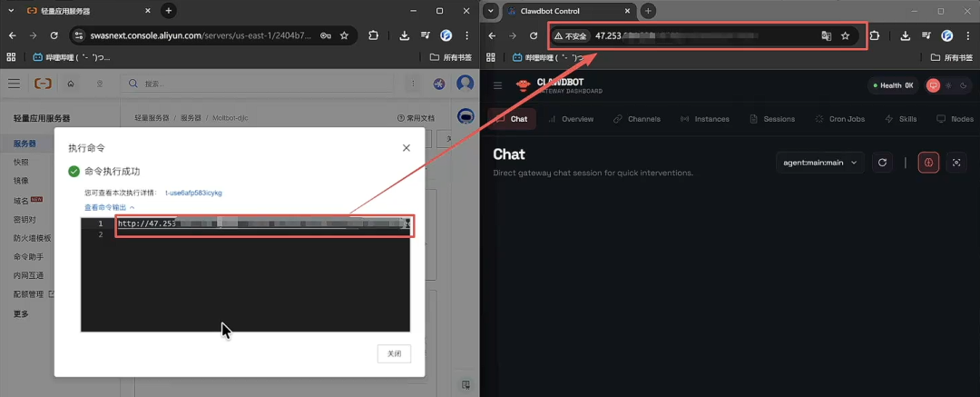Viewport: 980px width, 397px height.
Task: Open 域名 in the left sidebar
Action: tap(21, 201)
